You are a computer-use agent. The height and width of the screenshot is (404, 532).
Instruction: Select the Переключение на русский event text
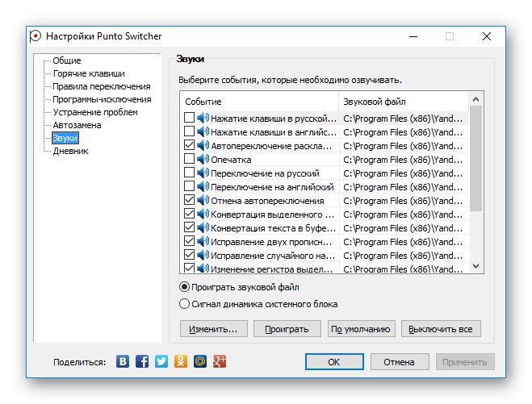coord(265,173)
